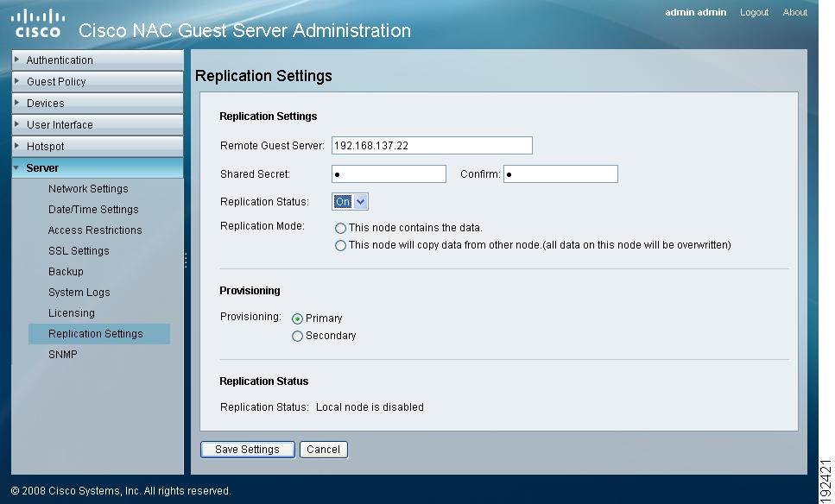Select Secondary provisioning

click(x=297, y=336)
